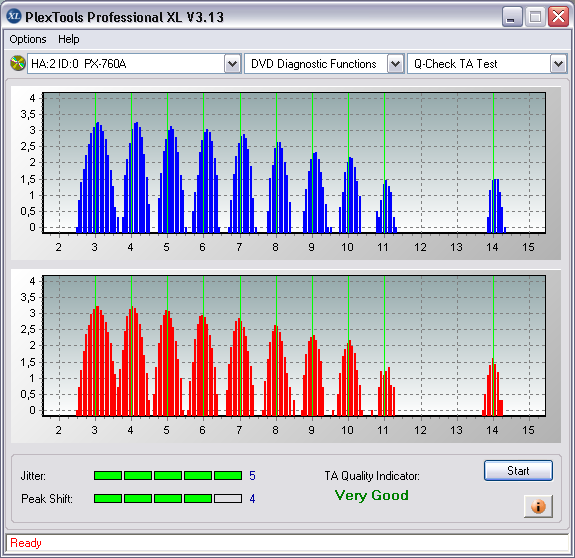Click the disc drive icon beside PX-760A
Image resolution: width=575 pixels, height=558 pixels.
(x=17, y=63)
